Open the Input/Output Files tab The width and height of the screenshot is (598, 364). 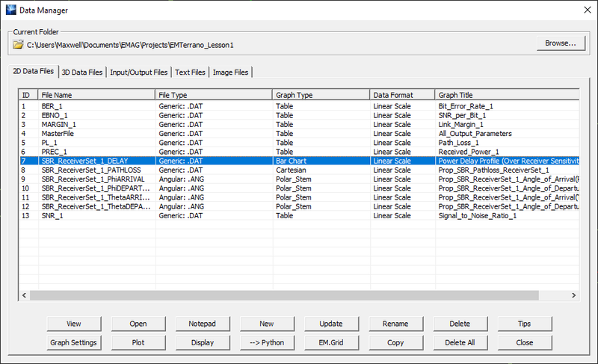tap(139, 72)
